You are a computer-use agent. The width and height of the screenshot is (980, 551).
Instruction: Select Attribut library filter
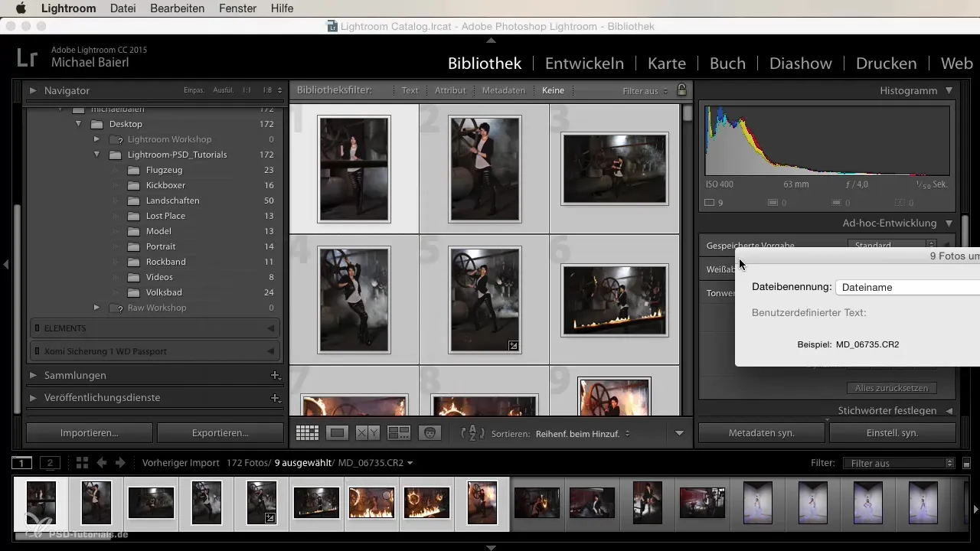tap(450, 90)
